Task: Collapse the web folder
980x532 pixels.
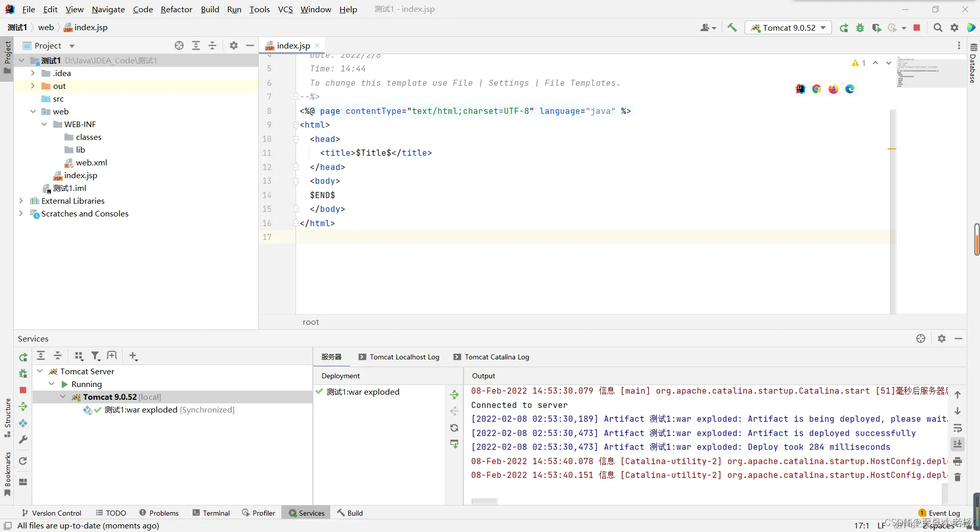Action: pyautogui.click(x=33, y=111)
